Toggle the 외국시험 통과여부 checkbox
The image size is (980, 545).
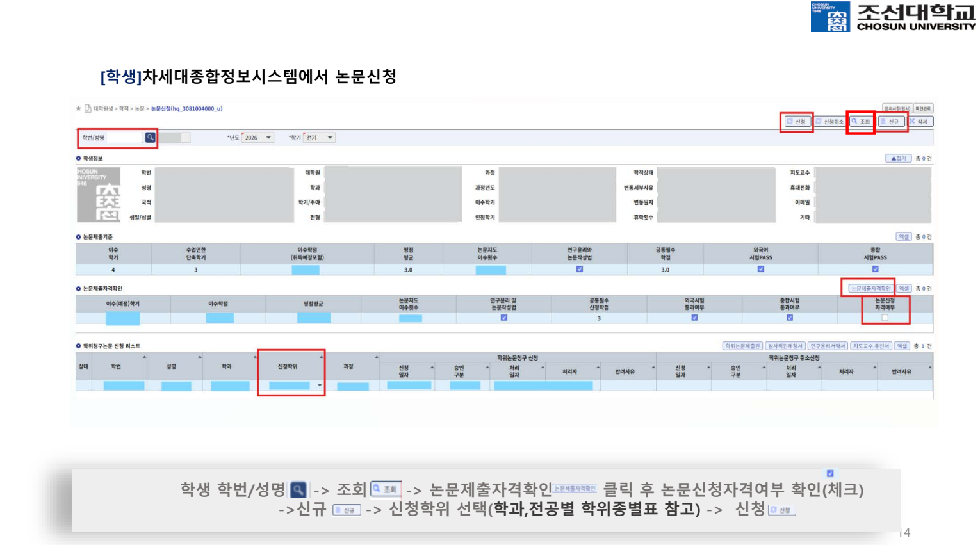point(694,318)
